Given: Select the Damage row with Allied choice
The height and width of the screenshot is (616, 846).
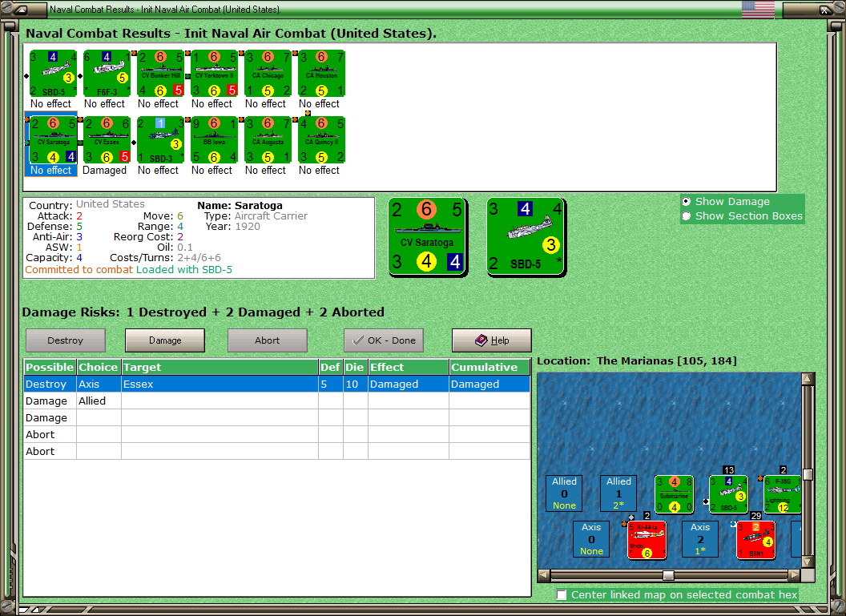Looking at the screenshot, I should tap(276, 401).
